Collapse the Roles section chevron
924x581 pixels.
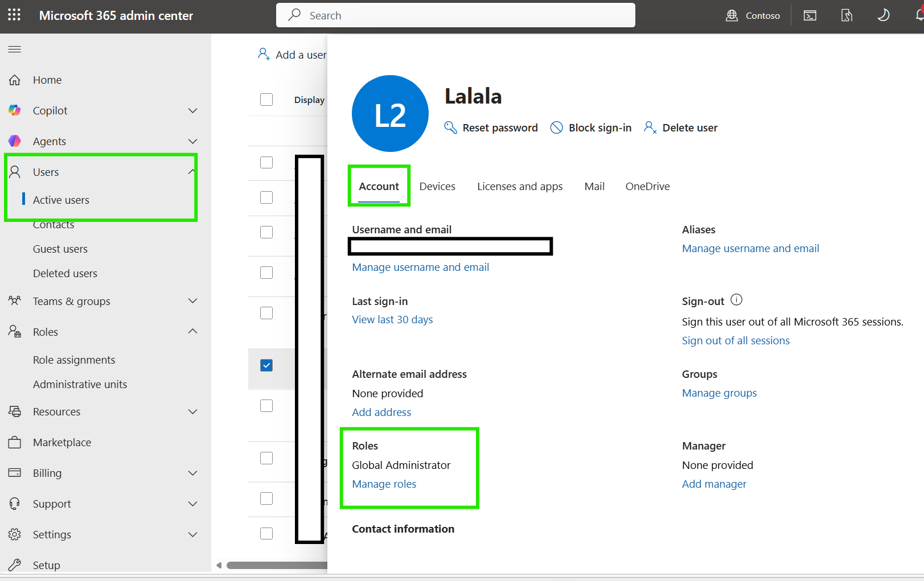point(193,331)
